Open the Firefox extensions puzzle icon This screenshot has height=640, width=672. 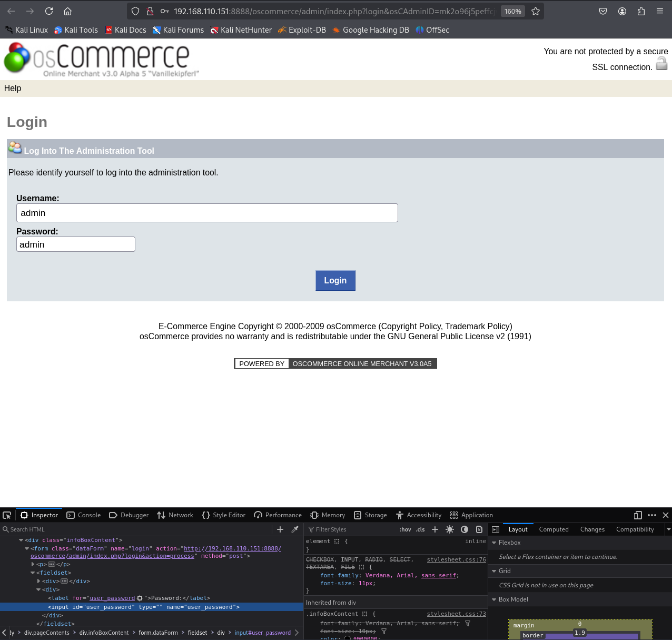[x=641, y=11]
